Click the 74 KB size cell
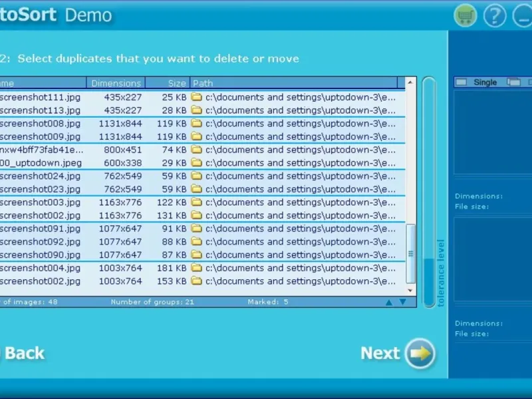Screen dimensions: 532x399 click(x=174, y=150)
